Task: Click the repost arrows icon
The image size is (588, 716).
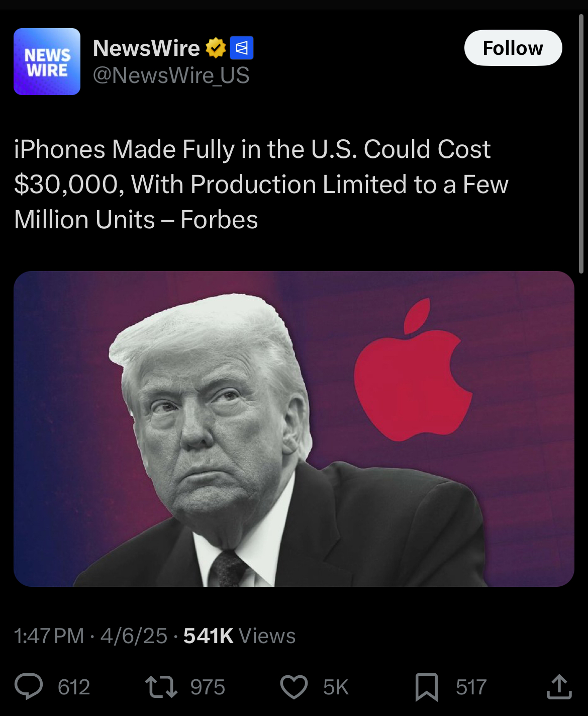Action: click(161, 687)
